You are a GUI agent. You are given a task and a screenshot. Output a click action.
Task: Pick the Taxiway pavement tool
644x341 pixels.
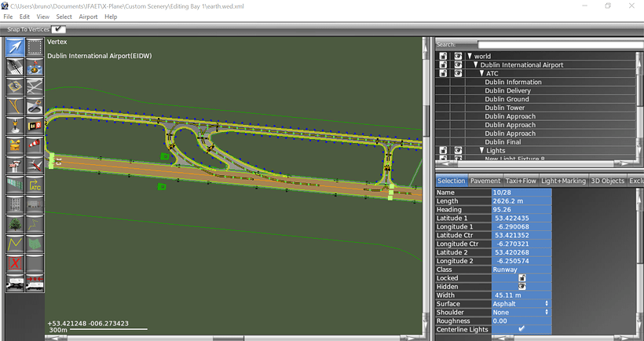pos(35,86)
